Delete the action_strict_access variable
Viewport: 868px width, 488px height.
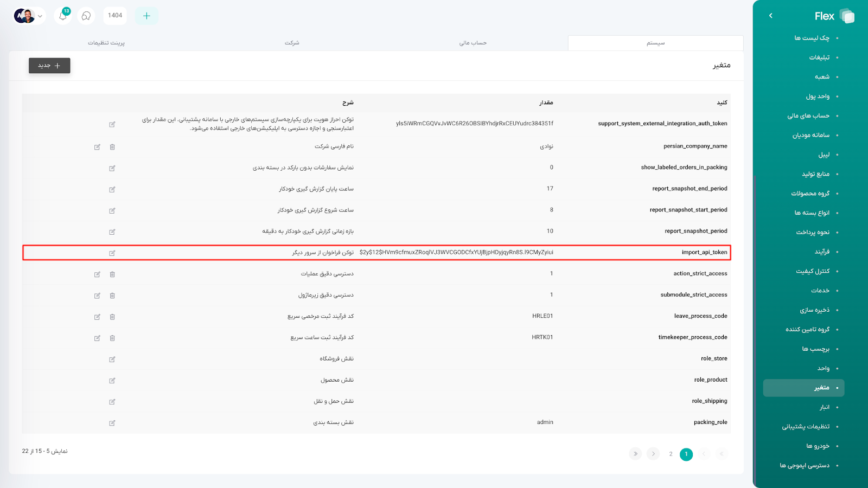[x=112, y=274]
